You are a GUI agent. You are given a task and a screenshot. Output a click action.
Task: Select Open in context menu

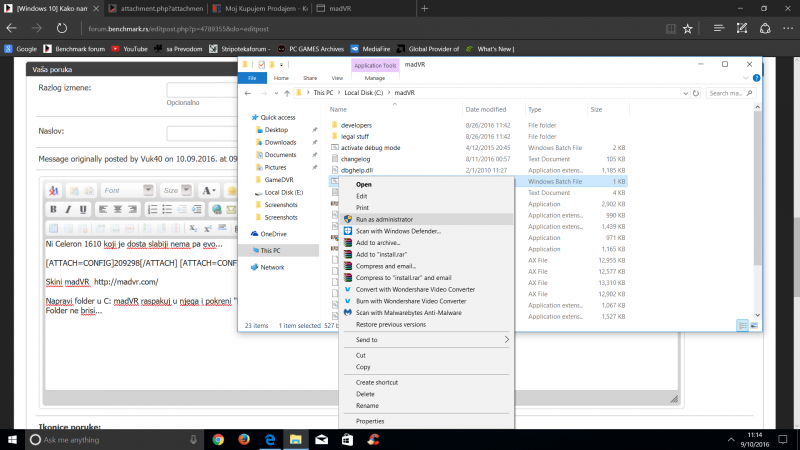(426, 185)
